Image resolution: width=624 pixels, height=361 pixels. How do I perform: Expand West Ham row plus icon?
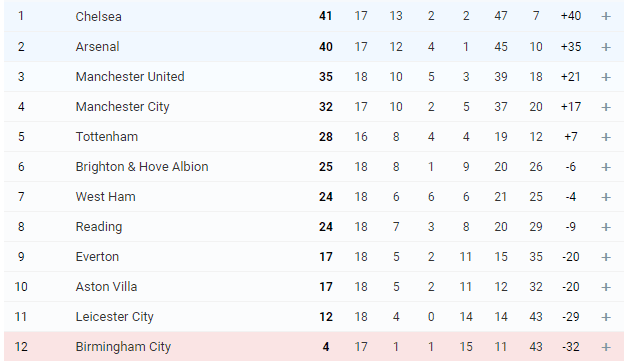coord(606,197)
